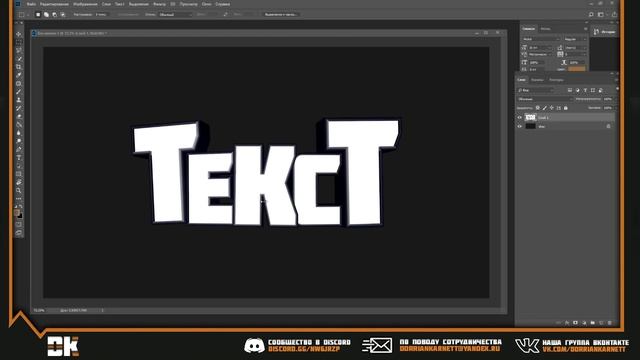Switch to the Каналы tab
The image size is (640, 360).
pyautogui.click(x=537, y=80)
